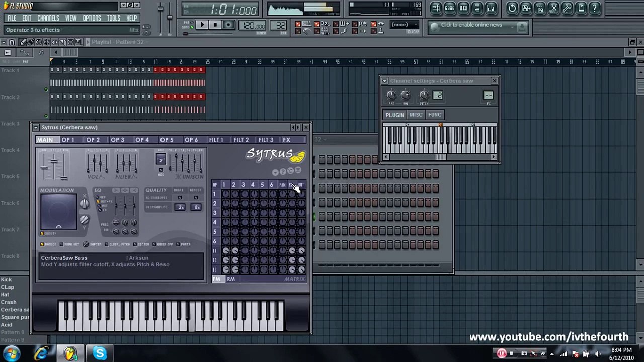The height and width of the screenshot is (362, 644).
Task: Click the Windows Start orb
Action: [11, 353]
